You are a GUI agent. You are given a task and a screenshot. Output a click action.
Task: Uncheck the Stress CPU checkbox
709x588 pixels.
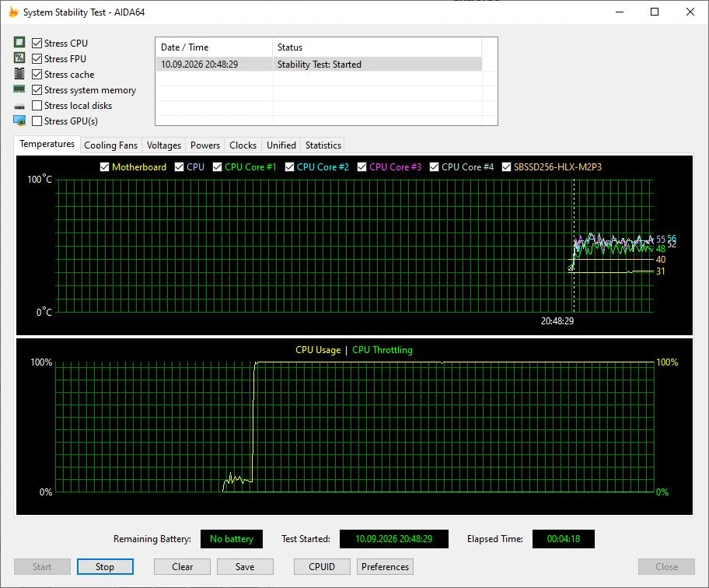tap(37, 44)
